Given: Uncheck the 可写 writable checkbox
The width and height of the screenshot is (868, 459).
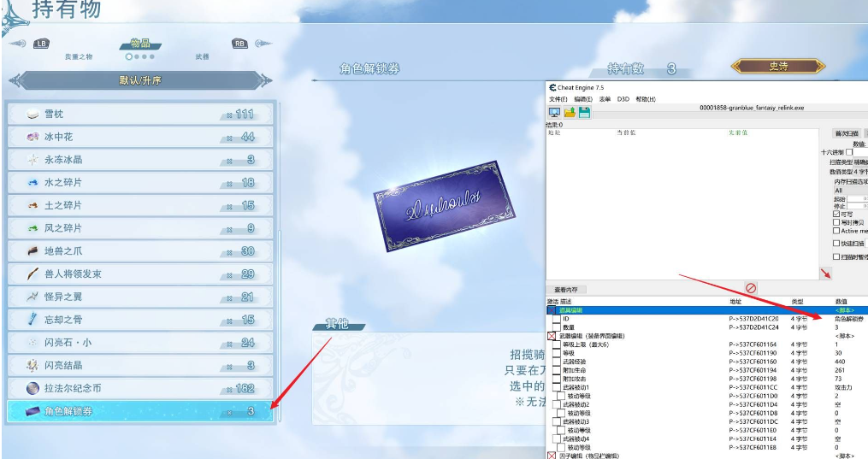Looking at the screenshot, I should click(836, 214).
